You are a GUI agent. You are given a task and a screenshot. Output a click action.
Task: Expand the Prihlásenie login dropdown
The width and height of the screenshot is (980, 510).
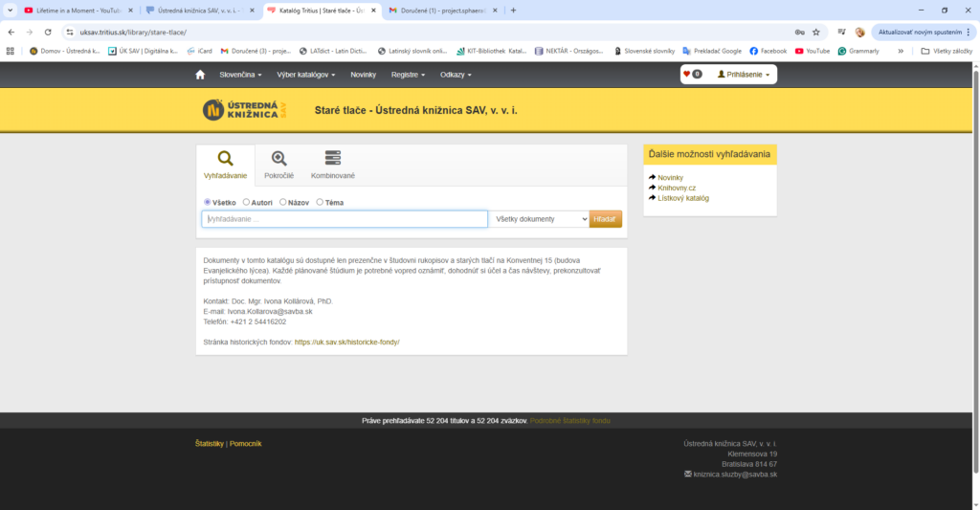(744, 75)
